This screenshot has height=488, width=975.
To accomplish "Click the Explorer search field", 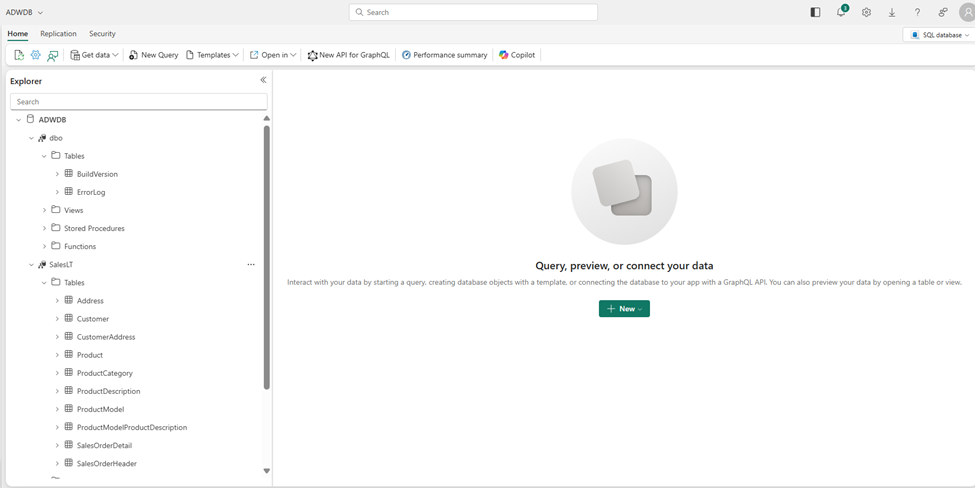I will [138, 101].
